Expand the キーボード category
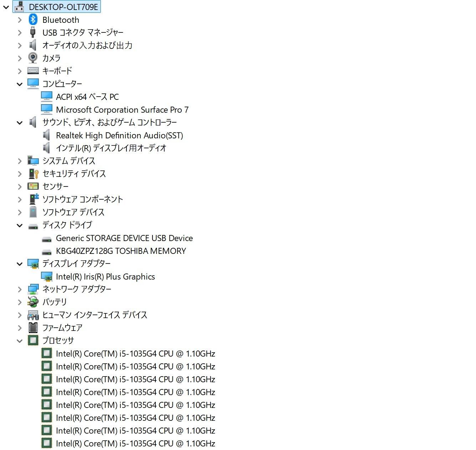The image size is (476, 450). 20,71
